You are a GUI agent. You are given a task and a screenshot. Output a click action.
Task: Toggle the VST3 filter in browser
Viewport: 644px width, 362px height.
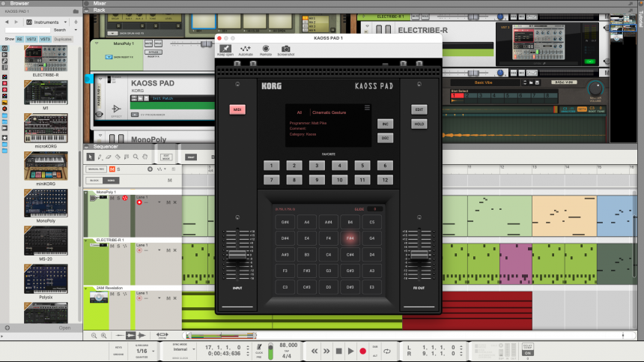point(45,39)
